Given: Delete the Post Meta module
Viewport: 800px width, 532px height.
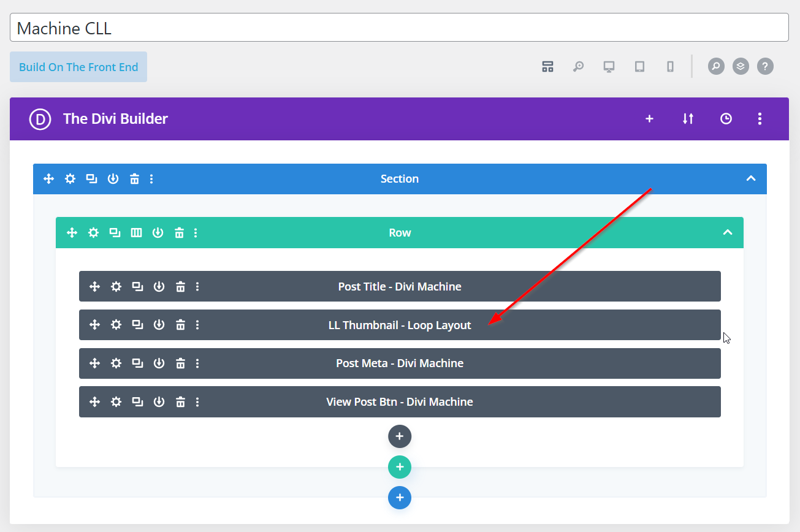Looking at the screenshot, I should 180,363.
